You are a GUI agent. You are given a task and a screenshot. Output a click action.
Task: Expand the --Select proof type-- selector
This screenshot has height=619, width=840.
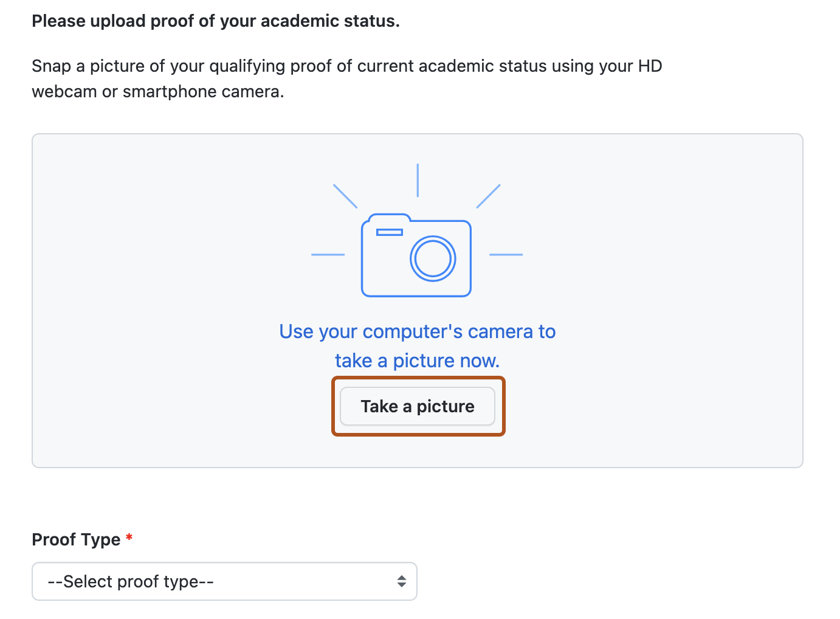(224, 581)
